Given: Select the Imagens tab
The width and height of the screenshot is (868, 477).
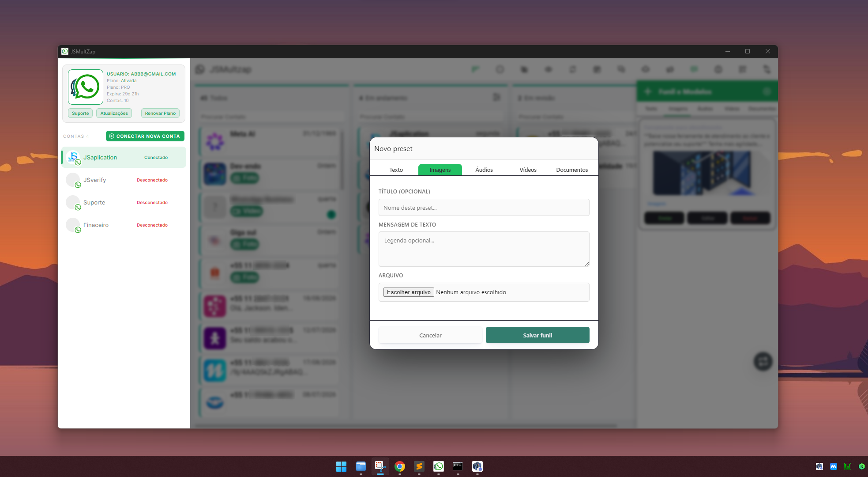Looking at the screenshot, I should point(440,170).
